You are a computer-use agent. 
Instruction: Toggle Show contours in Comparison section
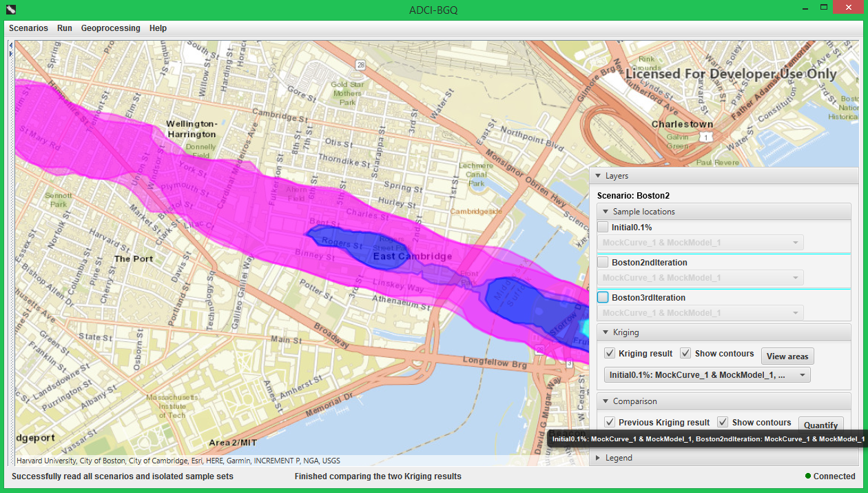pyautogui.click(x=723, y=422)
